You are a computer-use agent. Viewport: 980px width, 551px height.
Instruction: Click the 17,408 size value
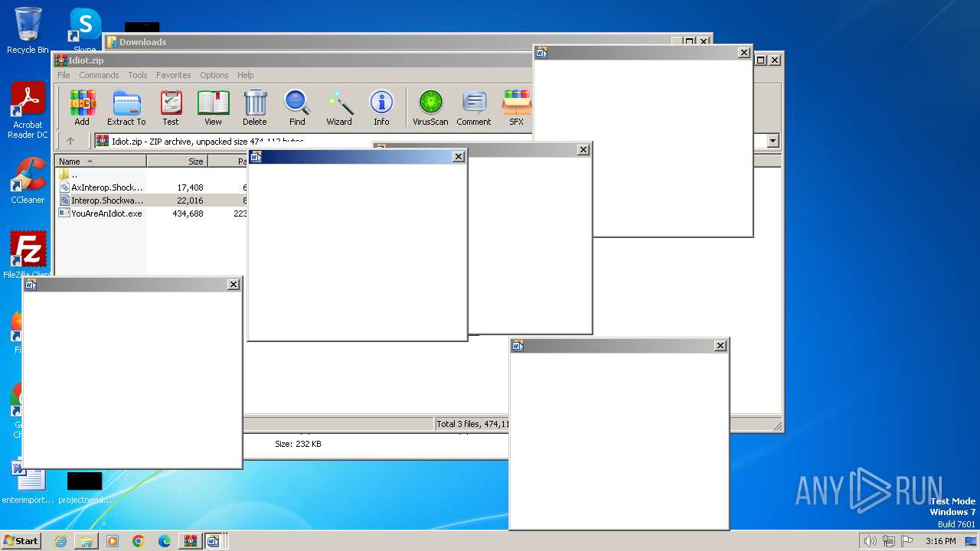pos(190,187)
